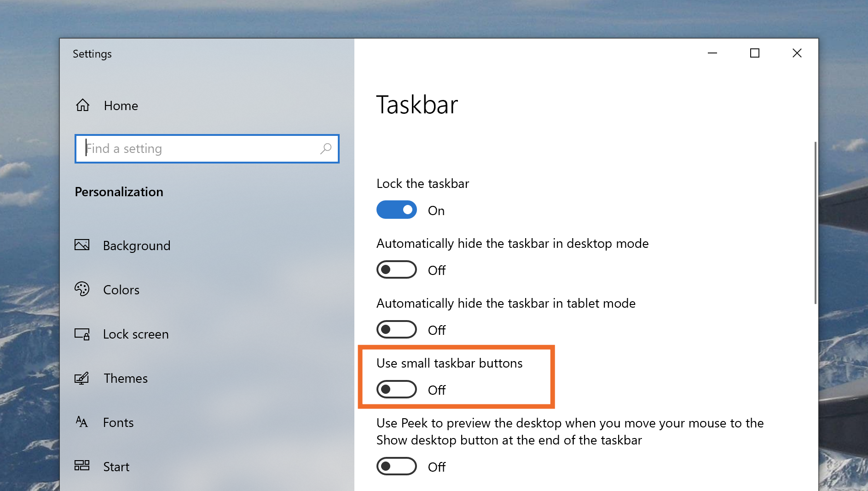
Task: Go to Lock screen settings
Action: [x=136, y=334]
